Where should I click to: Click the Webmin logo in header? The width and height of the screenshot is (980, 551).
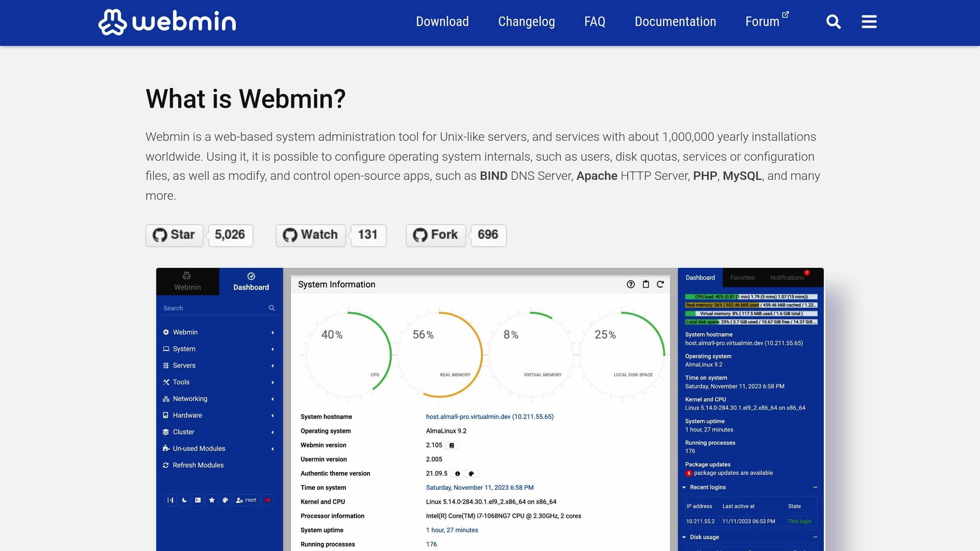(x=167, y=22)
